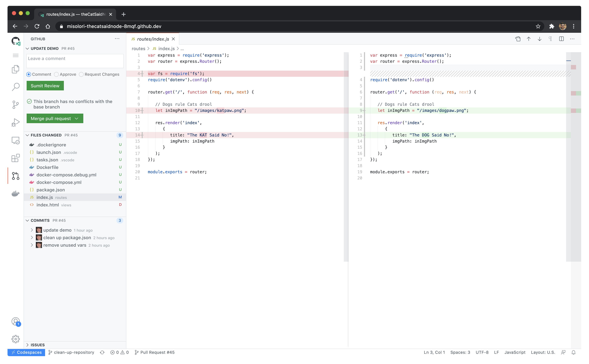Open the Merge pull request dropdown arrow

(x=77, y=118)
